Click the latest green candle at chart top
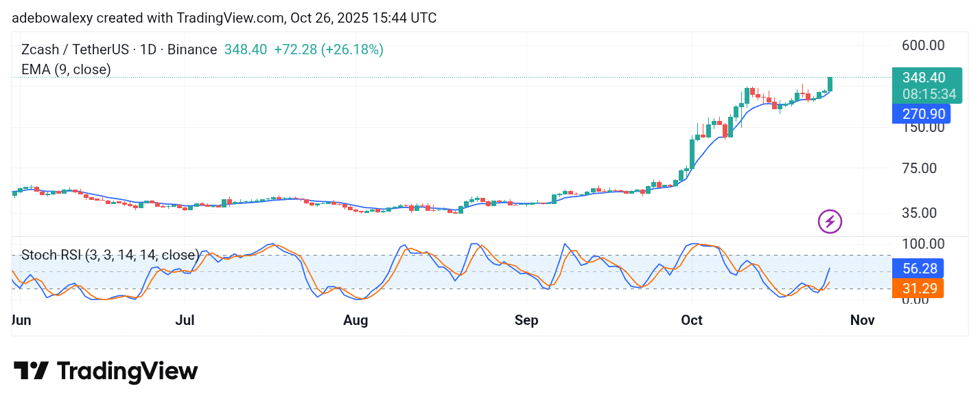 coord(830,84)
